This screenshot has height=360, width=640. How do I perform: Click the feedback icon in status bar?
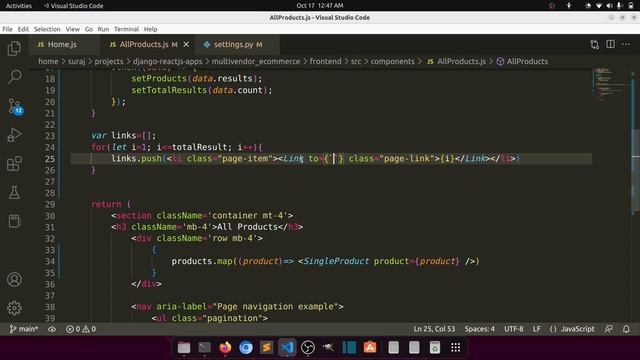(x=609, y=329)
